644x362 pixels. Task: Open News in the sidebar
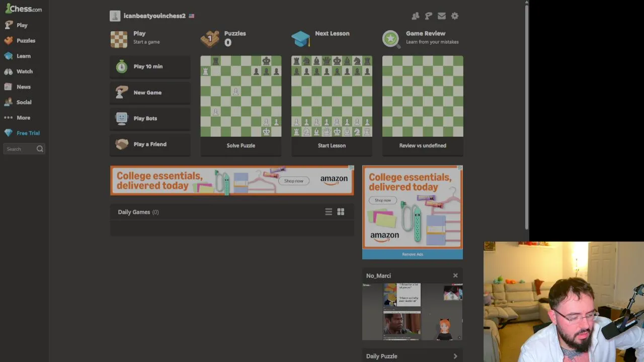pos(24,86)
